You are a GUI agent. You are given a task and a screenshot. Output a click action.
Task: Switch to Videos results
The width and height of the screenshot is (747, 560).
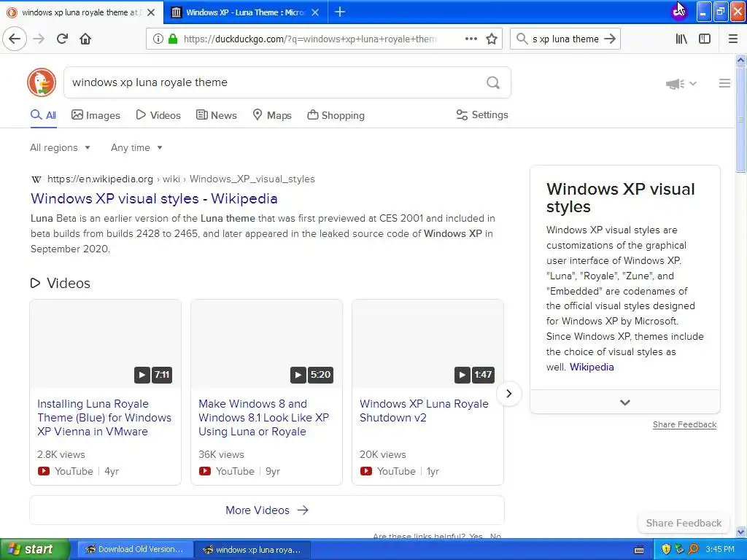(158, 115)
